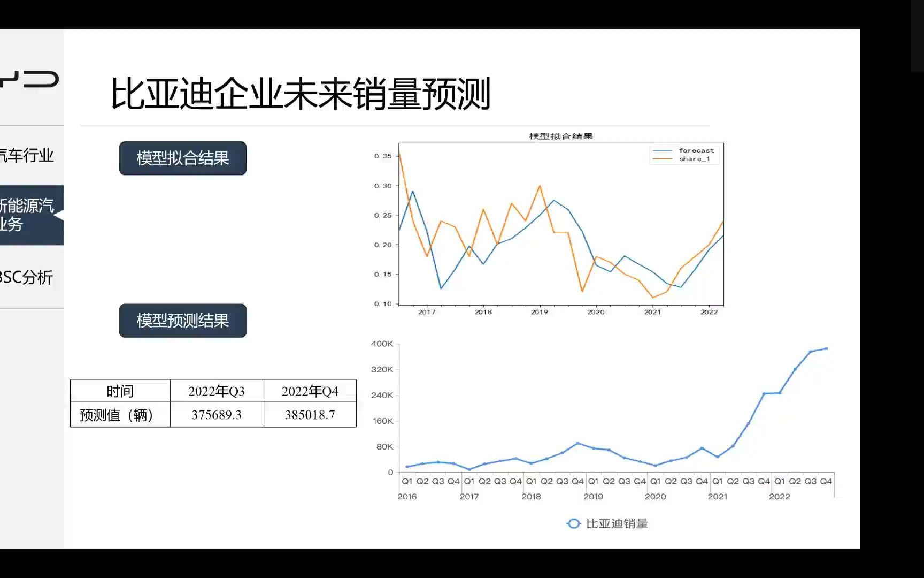Click the blue forecast line legend icon

[663, 150]
